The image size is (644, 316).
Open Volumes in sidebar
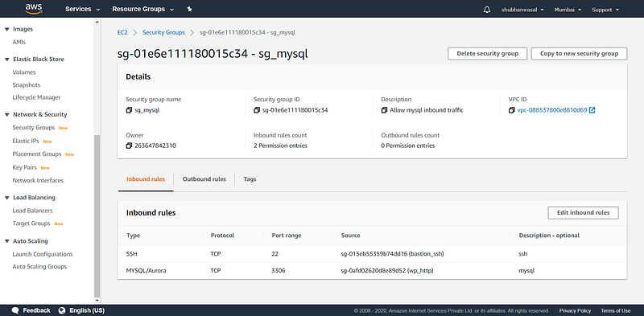click(x=24, y=72)
